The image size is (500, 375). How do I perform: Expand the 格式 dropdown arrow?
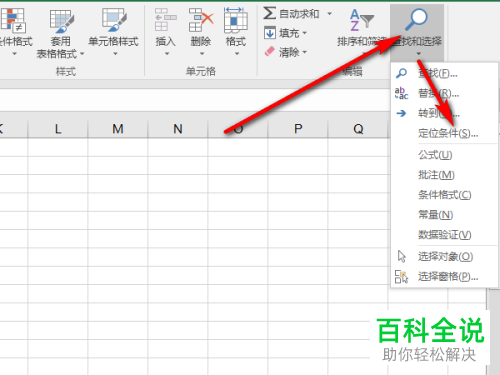(x=237, y=54)
